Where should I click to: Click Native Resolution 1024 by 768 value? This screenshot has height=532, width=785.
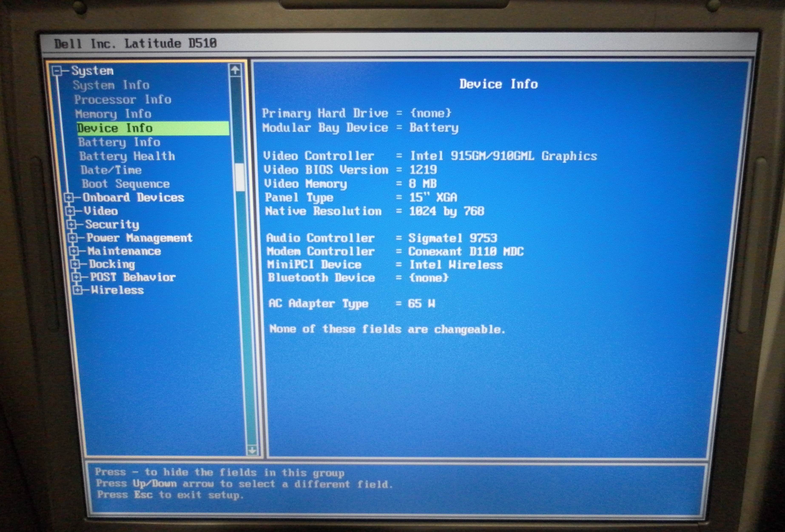pyautogui.click(x=447, y=211)
